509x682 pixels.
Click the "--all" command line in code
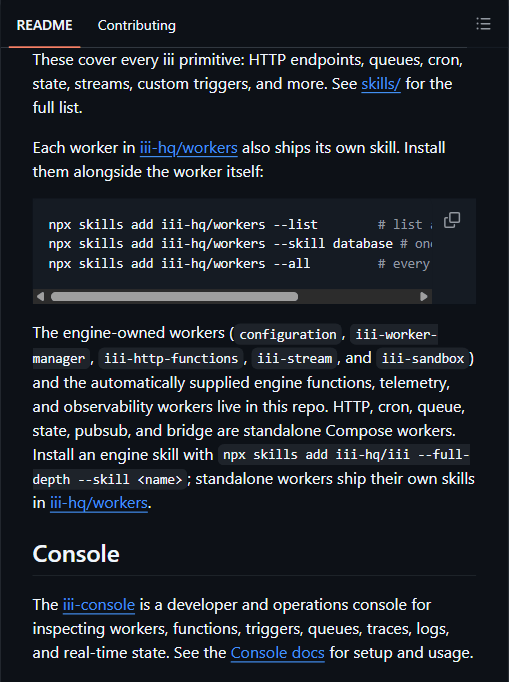[179, 264]
